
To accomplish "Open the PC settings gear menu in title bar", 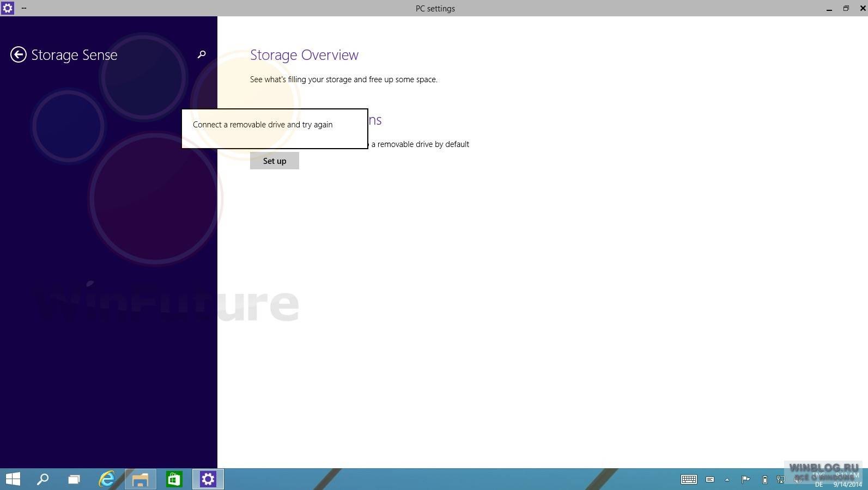I will click(8, 8).
